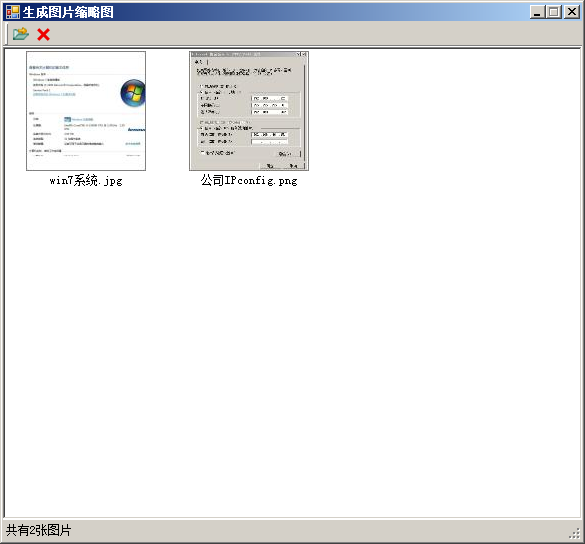Close the 生成图片缩略图 window
This screenshot has height=544, width=585.
tap(572, 12)
